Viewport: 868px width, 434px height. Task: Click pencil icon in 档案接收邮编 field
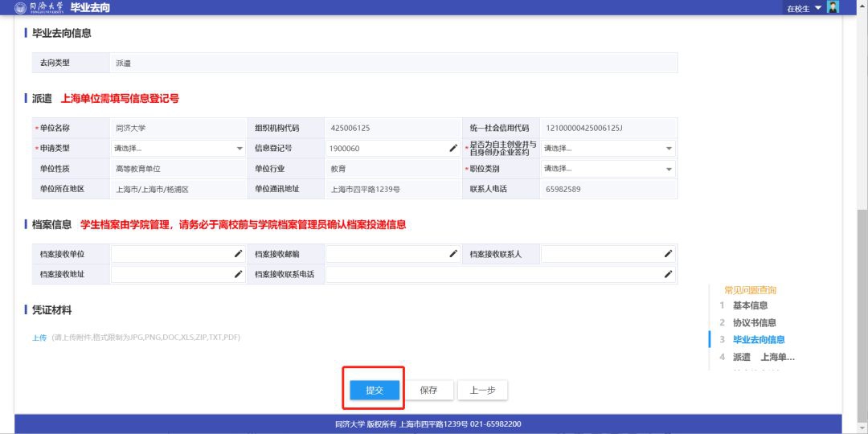click(x=453, y=253)
